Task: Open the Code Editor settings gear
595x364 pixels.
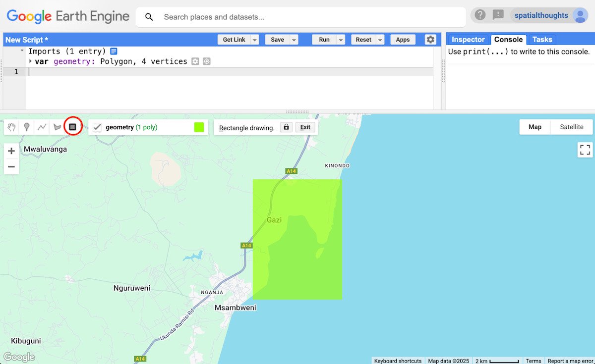Action: tap(430, 39)
